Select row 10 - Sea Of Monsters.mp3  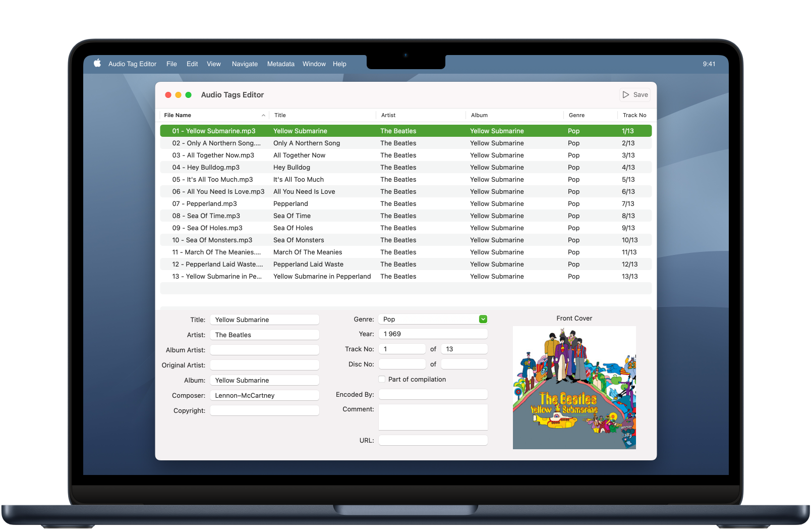[x=406, y=240]
